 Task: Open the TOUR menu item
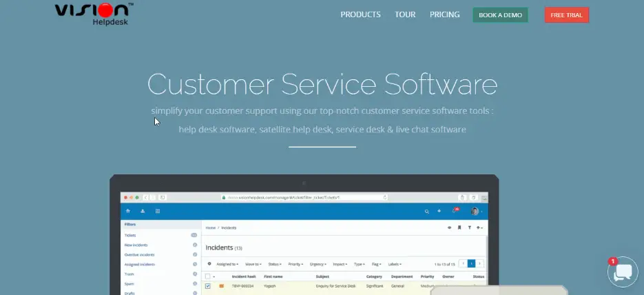pos(406,14)
